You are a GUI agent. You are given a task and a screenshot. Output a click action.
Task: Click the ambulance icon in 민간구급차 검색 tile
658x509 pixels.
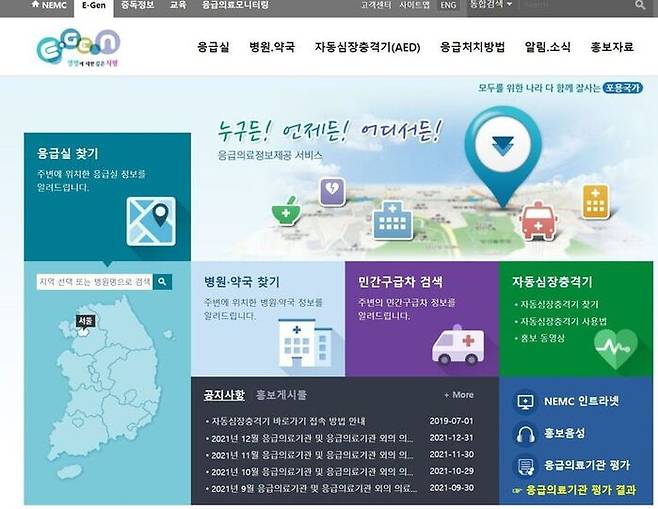(458, 345)
